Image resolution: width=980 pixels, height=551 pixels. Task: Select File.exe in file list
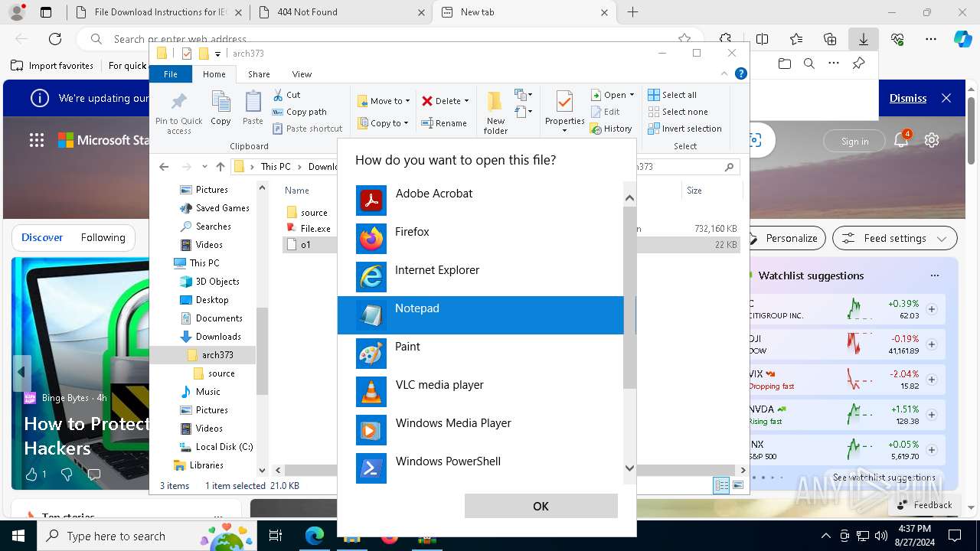(x=309, y=228)
